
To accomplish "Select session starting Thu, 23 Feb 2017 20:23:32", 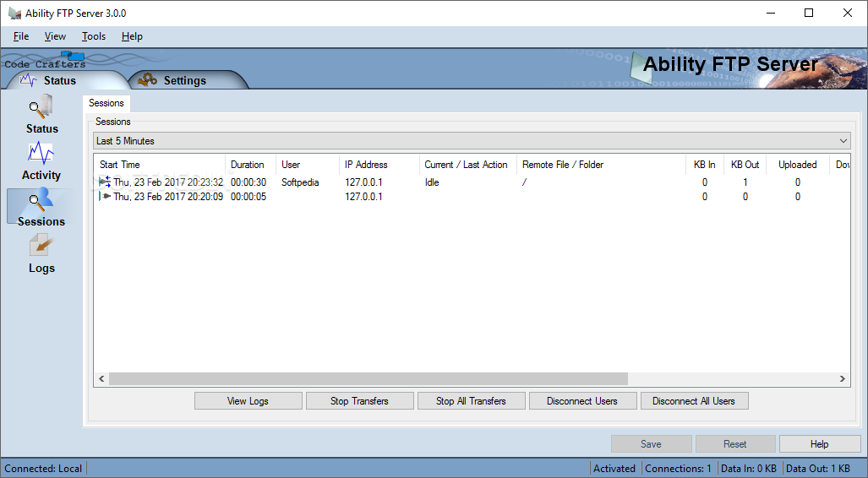I will click(168, 182).
